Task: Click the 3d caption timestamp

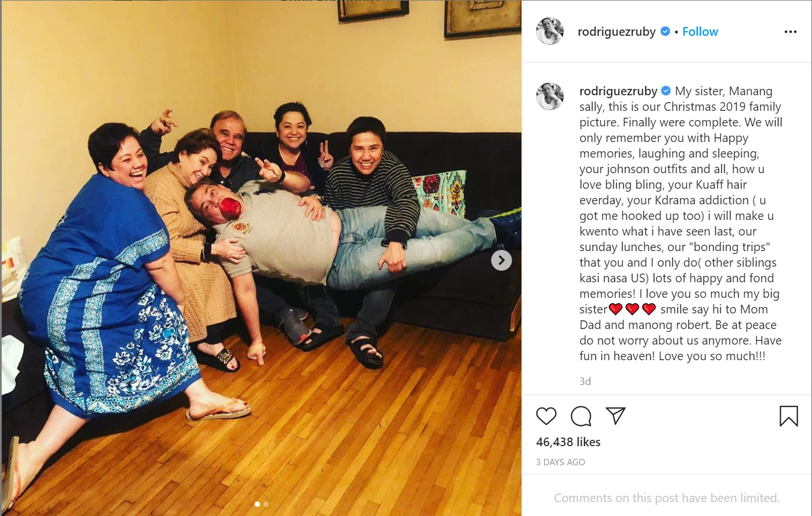Action: pos(585,382)
